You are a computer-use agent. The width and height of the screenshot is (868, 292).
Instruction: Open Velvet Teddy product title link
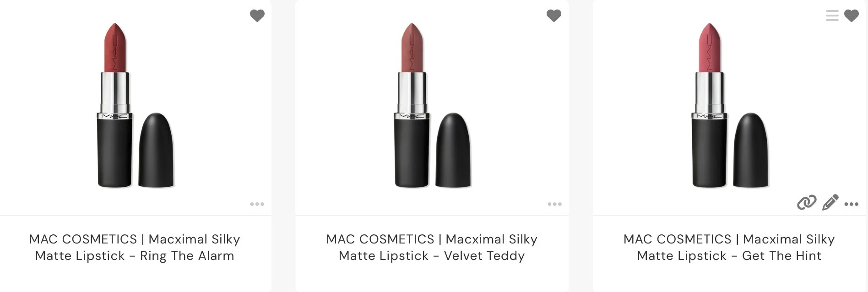click(x=432, y=248)
